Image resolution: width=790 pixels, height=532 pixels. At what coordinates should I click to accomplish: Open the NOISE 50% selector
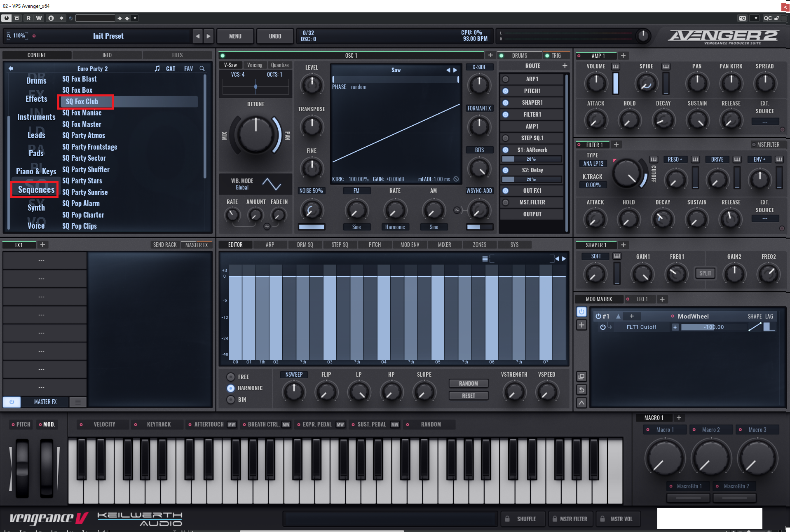pos(311,191)
